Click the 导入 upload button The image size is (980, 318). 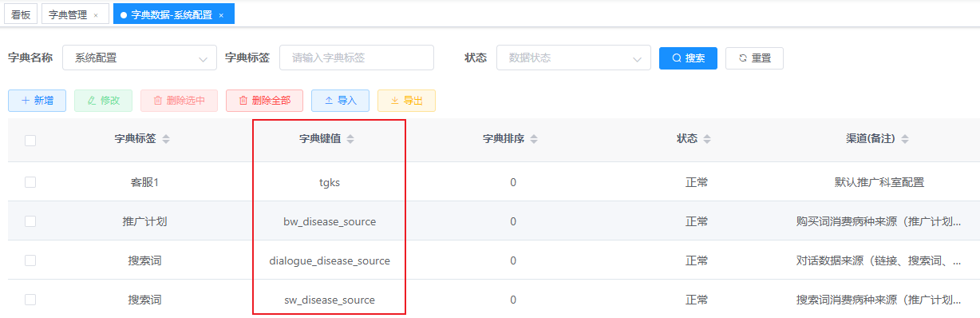pyautogui.click(x=340, y=101)
